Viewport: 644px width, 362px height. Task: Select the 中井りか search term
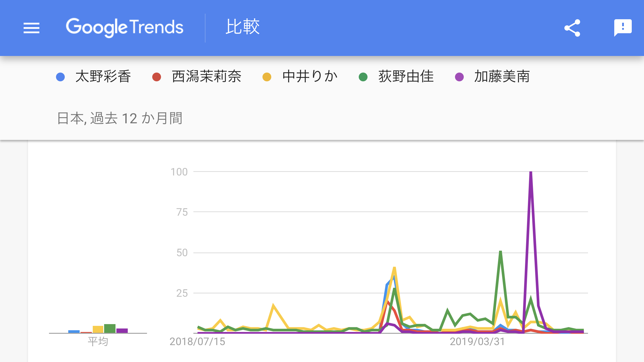310,77
